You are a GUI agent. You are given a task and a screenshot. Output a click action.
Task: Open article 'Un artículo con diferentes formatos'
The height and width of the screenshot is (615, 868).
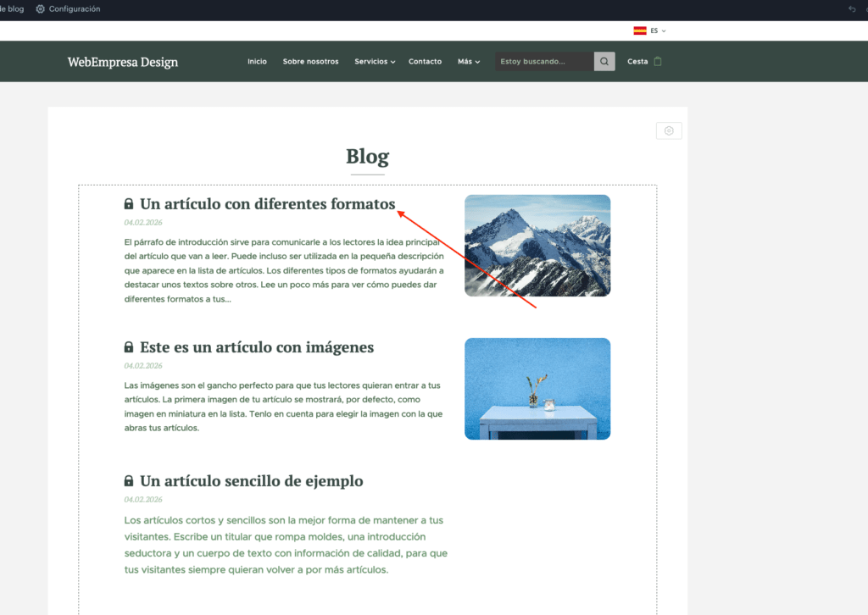tap(267, 204)
